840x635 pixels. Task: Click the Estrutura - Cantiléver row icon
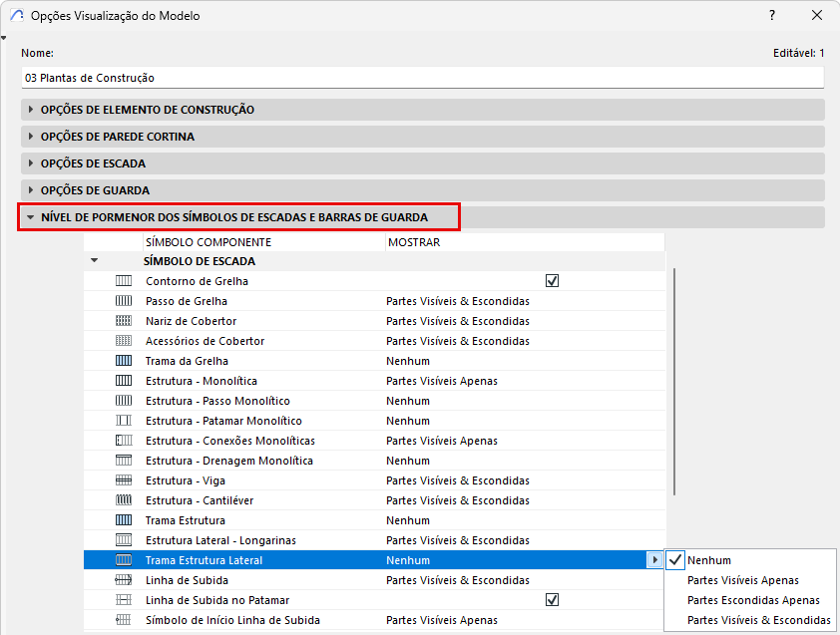(124, 500)
